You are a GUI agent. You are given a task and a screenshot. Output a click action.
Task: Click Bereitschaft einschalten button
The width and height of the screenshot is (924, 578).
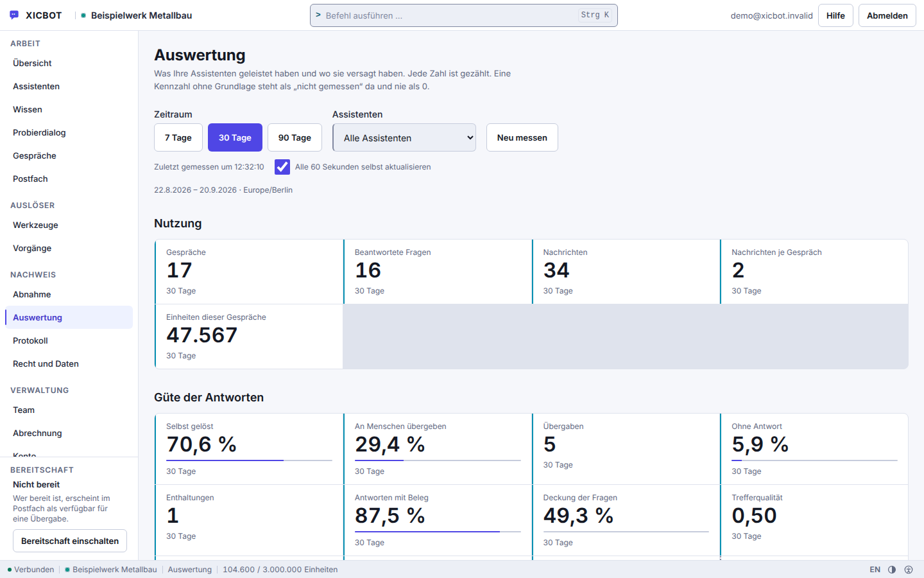click(70, 541)
